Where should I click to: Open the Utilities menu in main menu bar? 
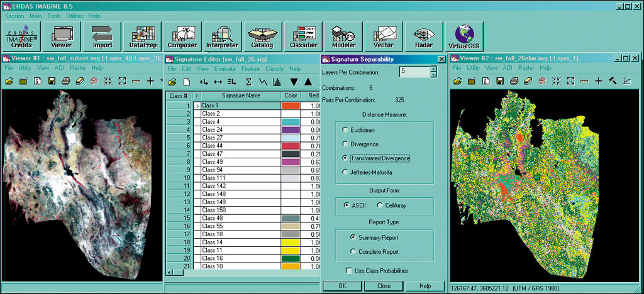point(75,16)
